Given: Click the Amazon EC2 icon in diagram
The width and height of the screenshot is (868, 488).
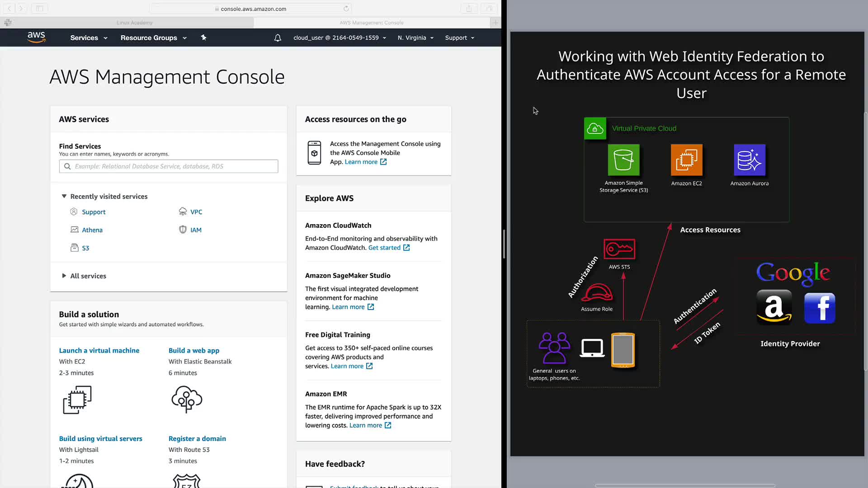Looking at the screenshot, I should click(686, 160).
